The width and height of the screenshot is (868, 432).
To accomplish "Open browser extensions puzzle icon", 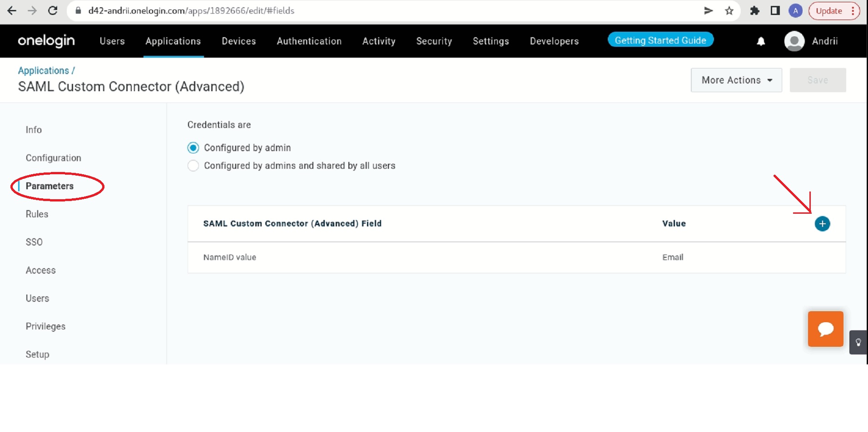I will tap(754, 11).
